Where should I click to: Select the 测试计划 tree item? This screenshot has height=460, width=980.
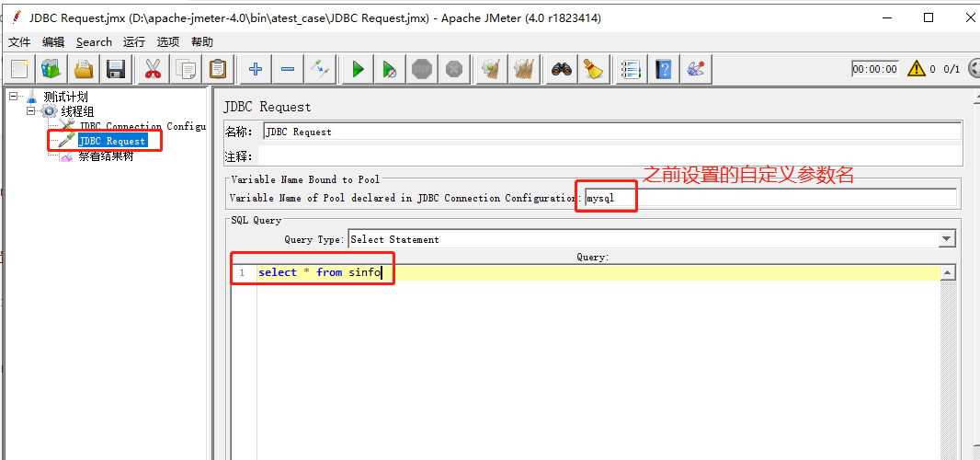click(x=65, y=97)
